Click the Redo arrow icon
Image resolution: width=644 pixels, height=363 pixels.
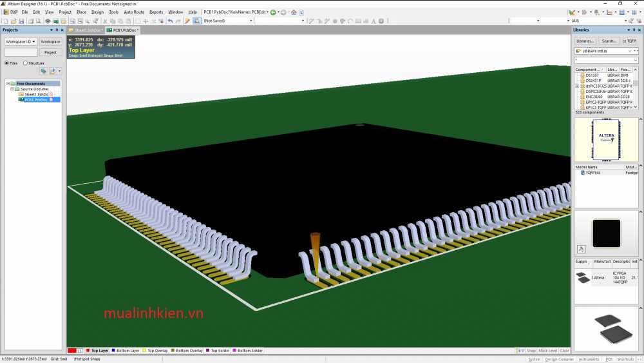click(x=178, y=21)
